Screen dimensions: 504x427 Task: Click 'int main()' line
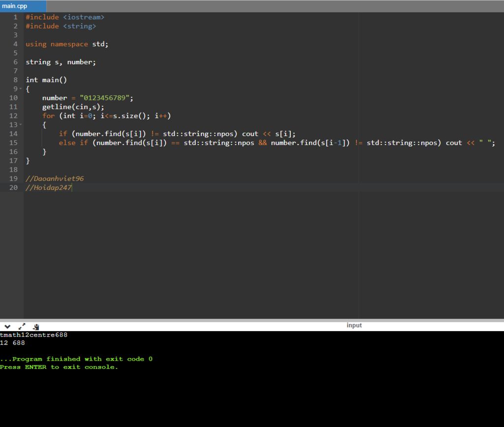point(46,80)
